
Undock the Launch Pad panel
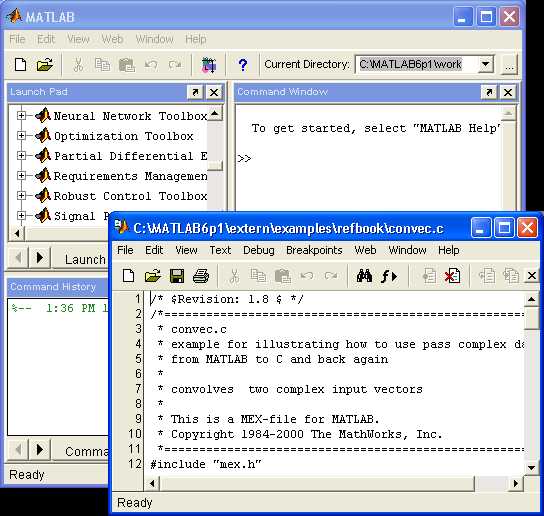tap(195, 92)
